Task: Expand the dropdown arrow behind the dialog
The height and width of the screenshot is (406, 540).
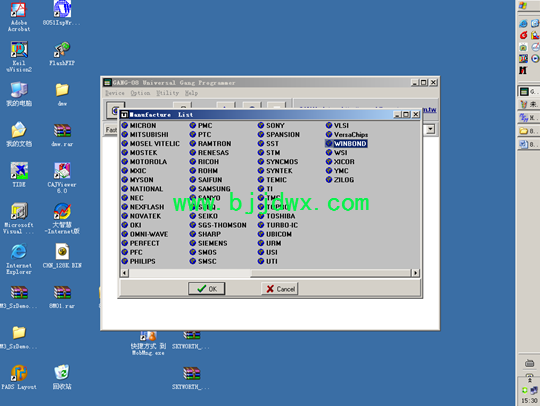Action: [x=430, y=129]
